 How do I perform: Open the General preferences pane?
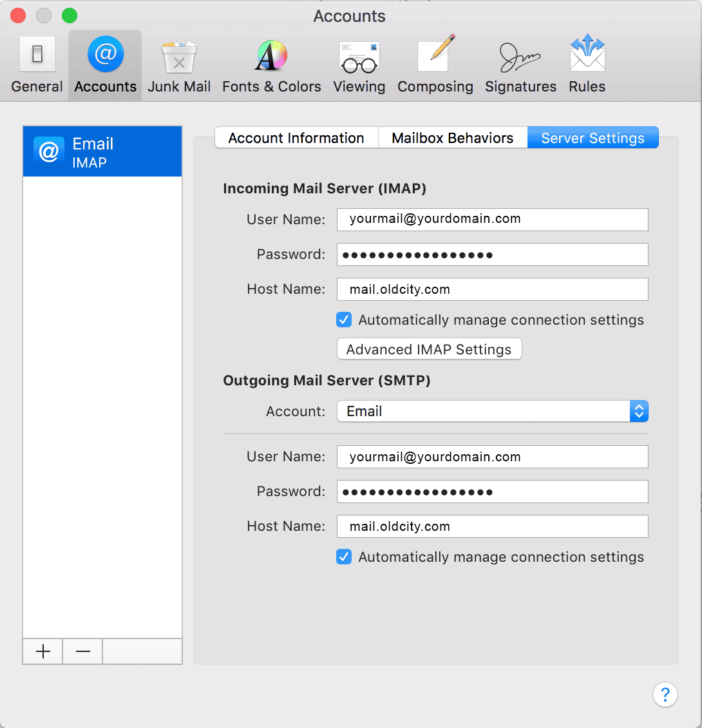[x=37, y=65]
